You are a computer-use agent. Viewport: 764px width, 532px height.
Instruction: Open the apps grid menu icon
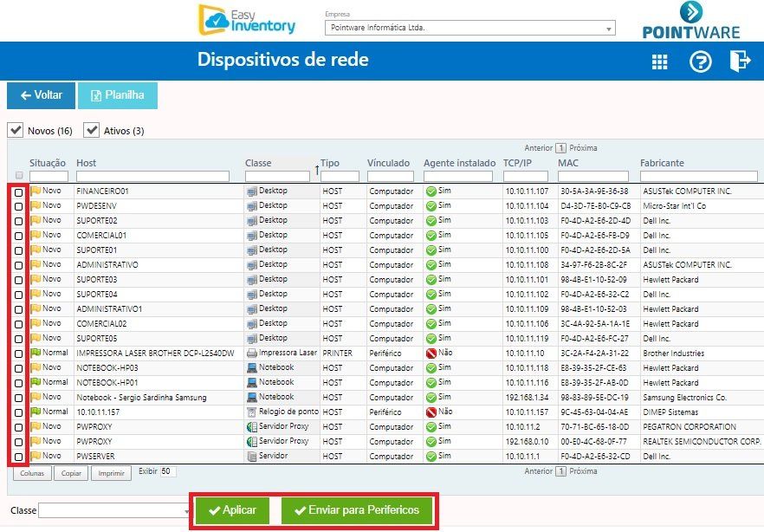(659, 62)
